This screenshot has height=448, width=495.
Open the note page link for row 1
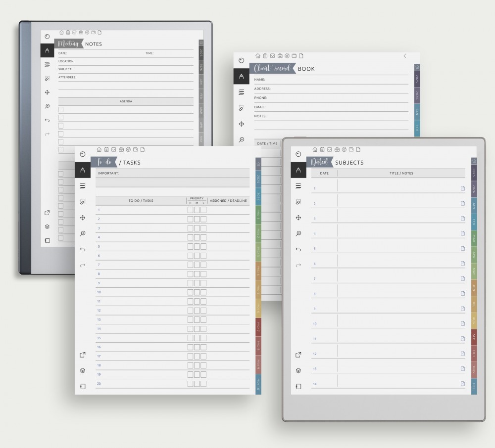(x=462, y=188)
